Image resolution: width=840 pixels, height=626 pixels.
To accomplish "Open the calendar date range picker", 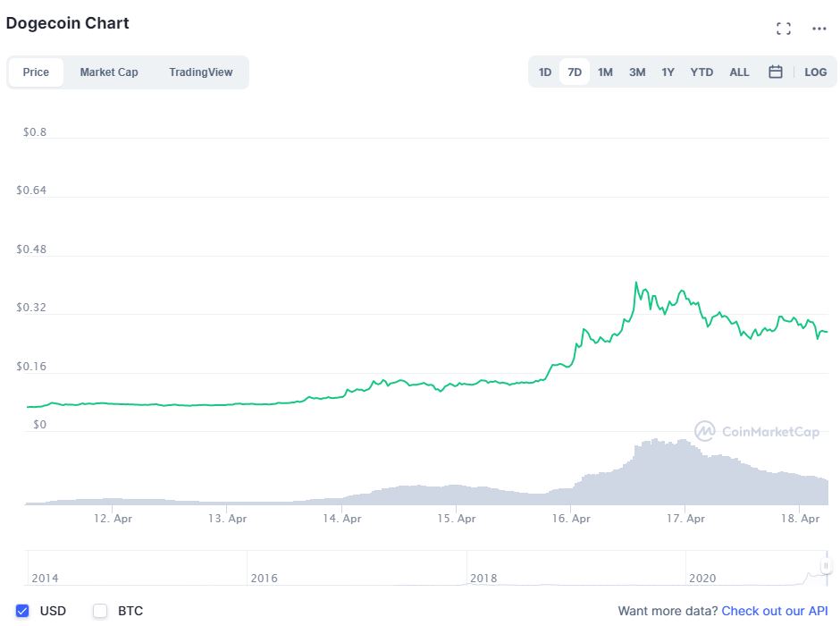I will (776, 72).
